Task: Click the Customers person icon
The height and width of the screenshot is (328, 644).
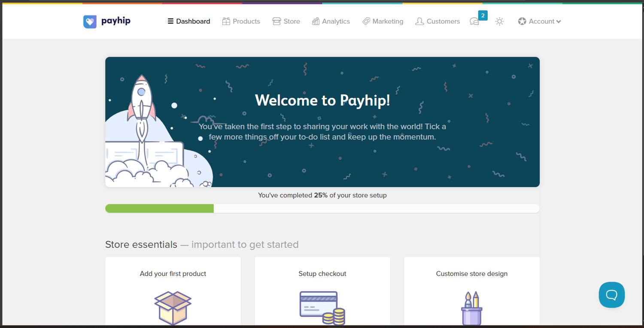Action: (419, 21)
